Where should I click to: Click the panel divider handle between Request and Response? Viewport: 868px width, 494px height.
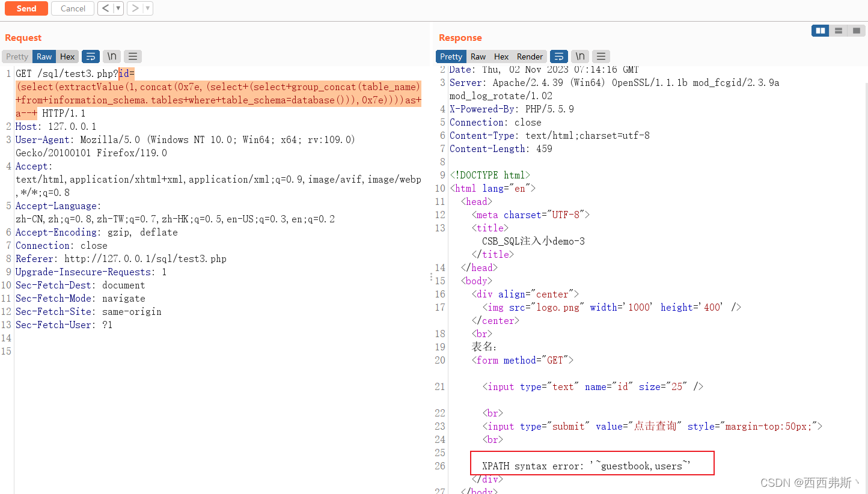(430, 277)
